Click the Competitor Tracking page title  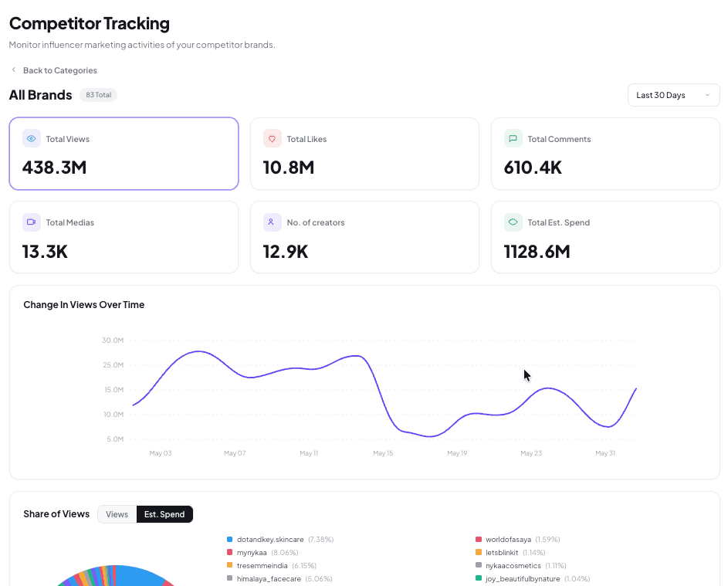click(89, 24)
